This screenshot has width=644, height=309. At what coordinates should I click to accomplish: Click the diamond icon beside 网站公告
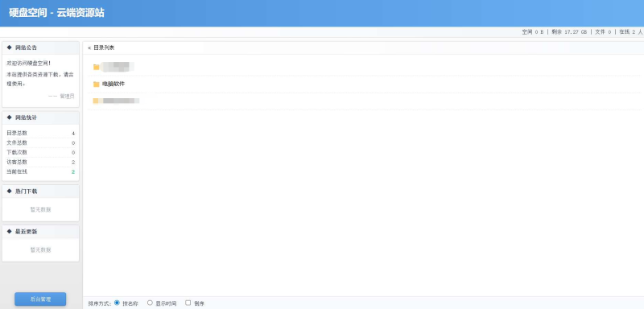pos(10,47)
